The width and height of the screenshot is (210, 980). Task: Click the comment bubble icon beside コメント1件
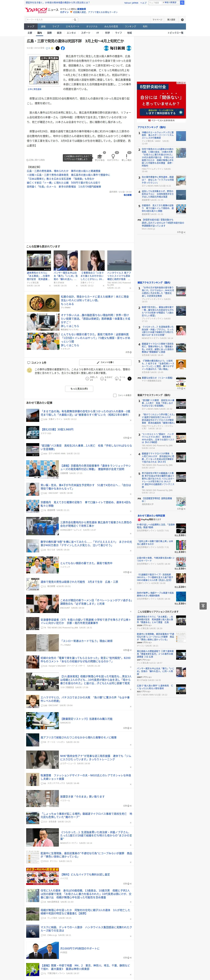coord(29,363)
